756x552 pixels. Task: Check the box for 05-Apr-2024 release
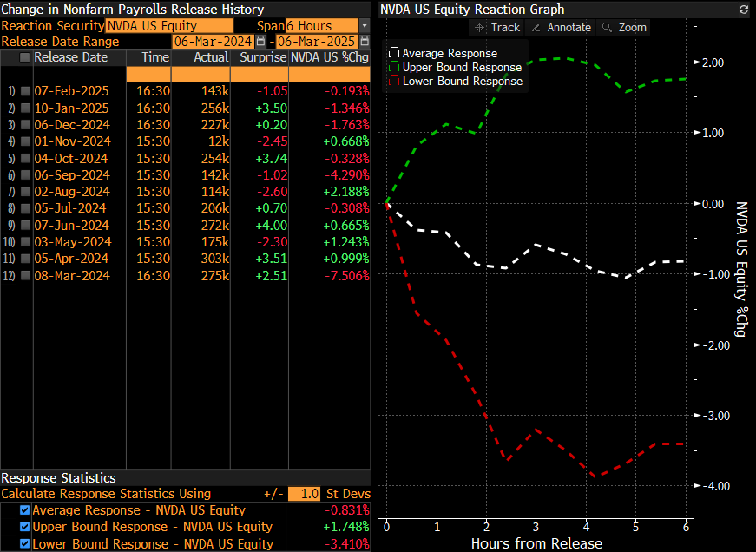tap(25, 259)
